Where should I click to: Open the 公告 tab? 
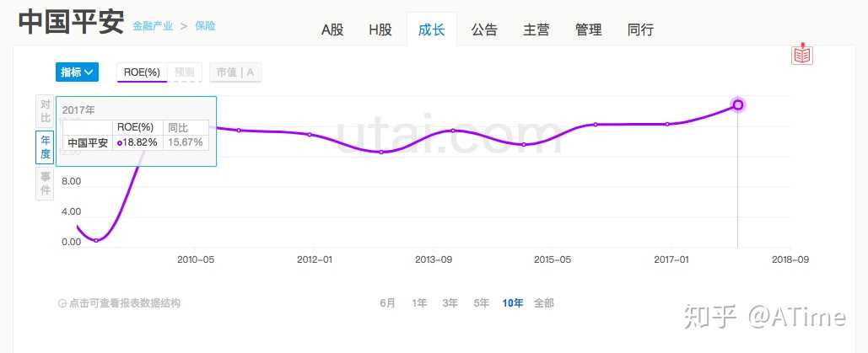pos(484,29)
